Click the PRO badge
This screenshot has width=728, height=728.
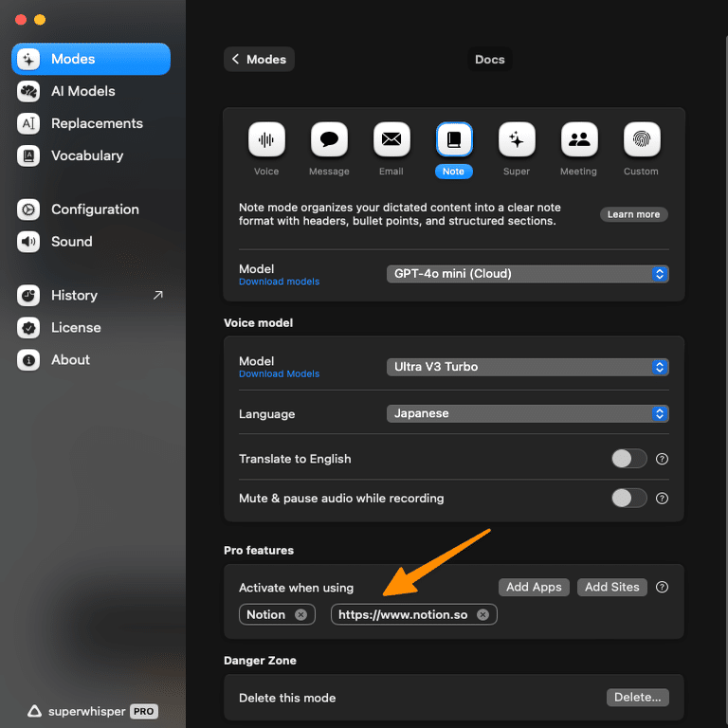(144, 711)
